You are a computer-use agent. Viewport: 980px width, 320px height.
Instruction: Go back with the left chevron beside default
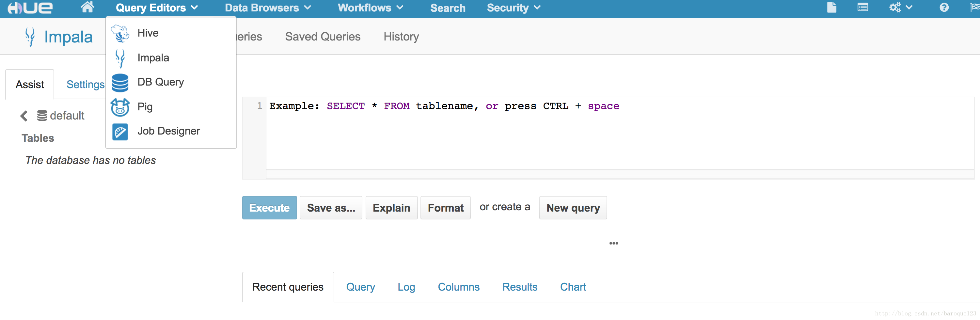[24, 116]
